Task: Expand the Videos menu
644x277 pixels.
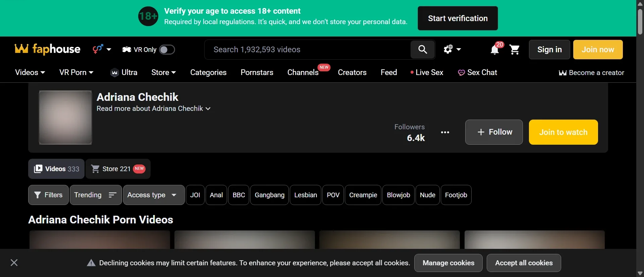Action: [x=30, y=72]
